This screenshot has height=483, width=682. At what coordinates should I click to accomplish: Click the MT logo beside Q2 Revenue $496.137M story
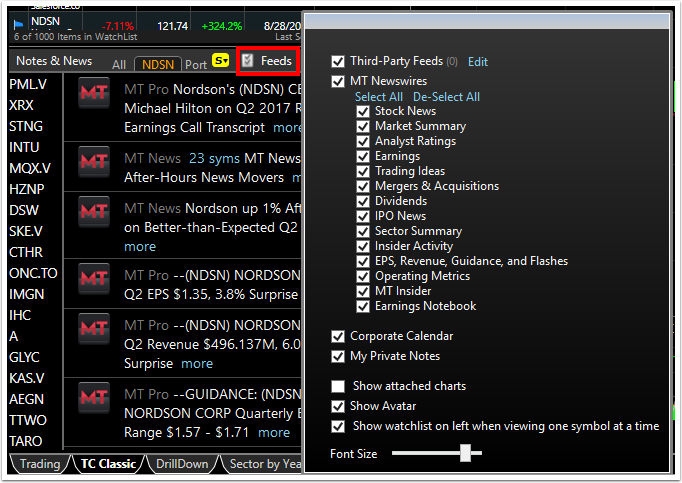point(94,329)
